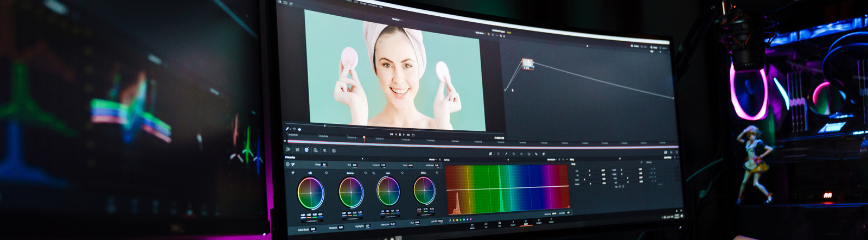Open the HDR palette icon

pyautogui.click(x=316, y=150)
